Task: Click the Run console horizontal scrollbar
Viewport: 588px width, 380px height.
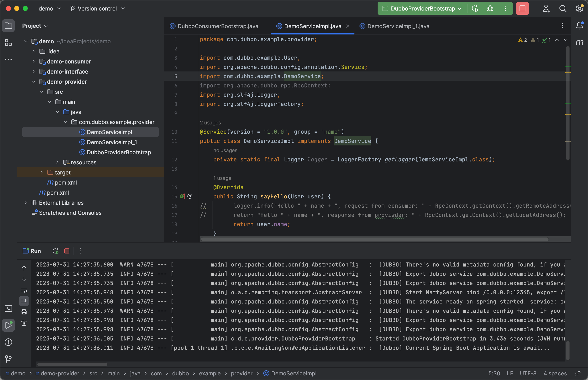Action: pos(72,364)
